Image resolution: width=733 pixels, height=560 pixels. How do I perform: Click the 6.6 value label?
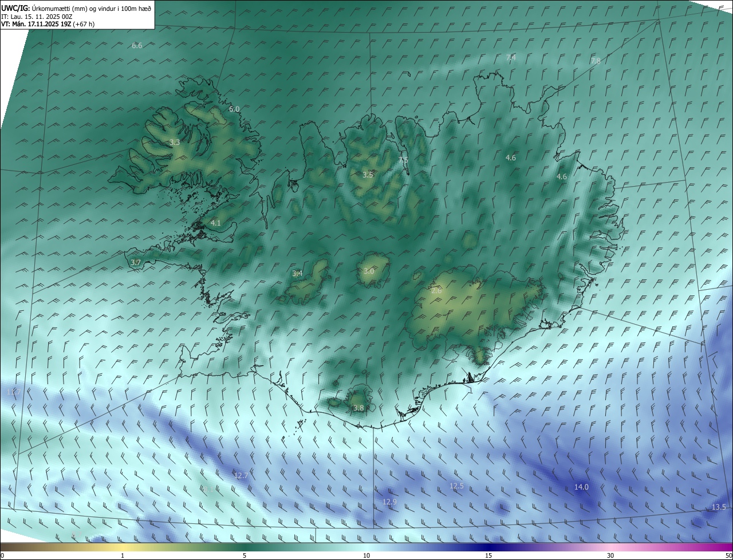point(137,45)
